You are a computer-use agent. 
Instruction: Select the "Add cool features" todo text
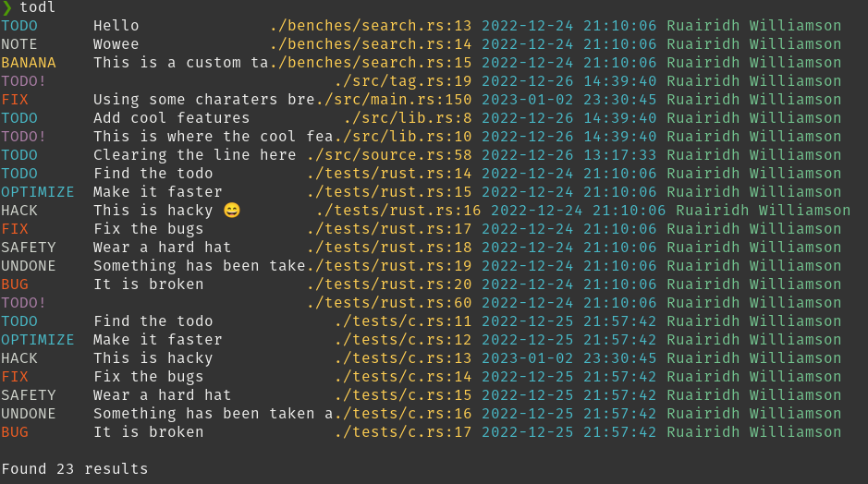pos(172,118)
